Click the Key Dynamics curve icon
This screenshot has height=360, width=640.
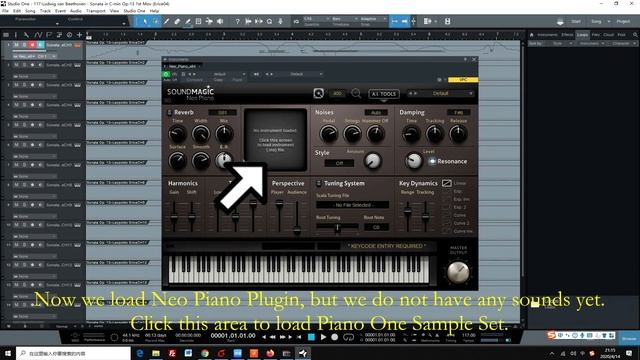click(447, 183)
